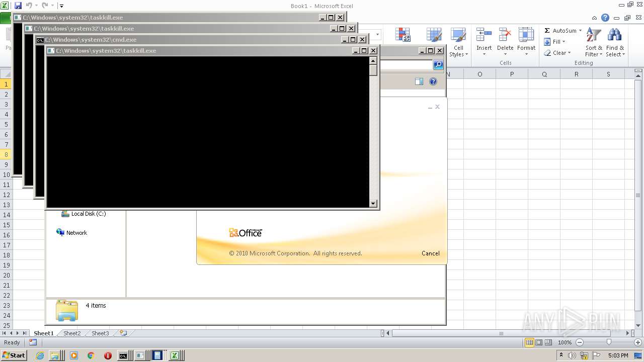Viewport: 644px width, 362px height.
Task: Open Customize Quick Access Toolbar dropdown
Action: pyautogui.click(x=61, y=6)
